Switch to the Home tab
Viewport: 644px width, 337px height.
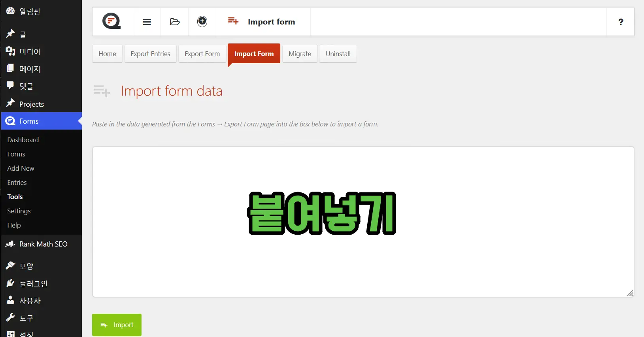click(107, 54)
